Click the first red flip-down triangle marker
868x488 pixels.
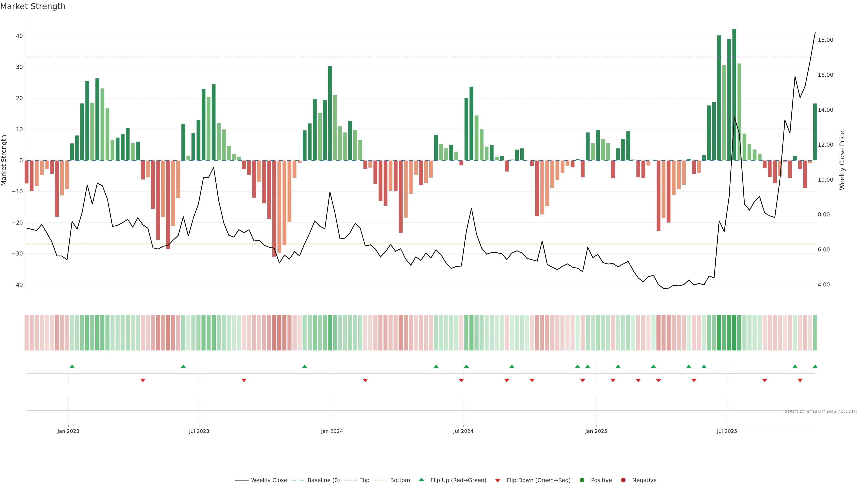pos(143,380)
